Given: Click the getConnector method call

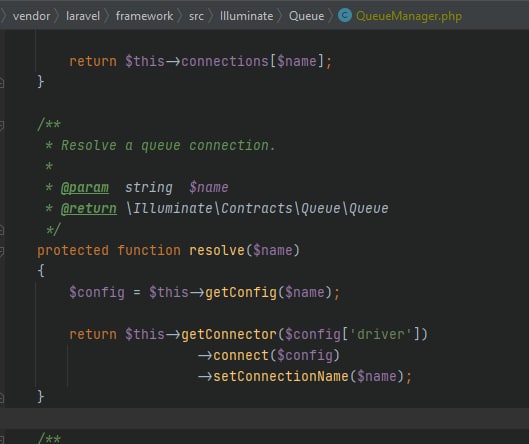Looking at the screenshot, I should pyautogui.click(x=229, y=334).
